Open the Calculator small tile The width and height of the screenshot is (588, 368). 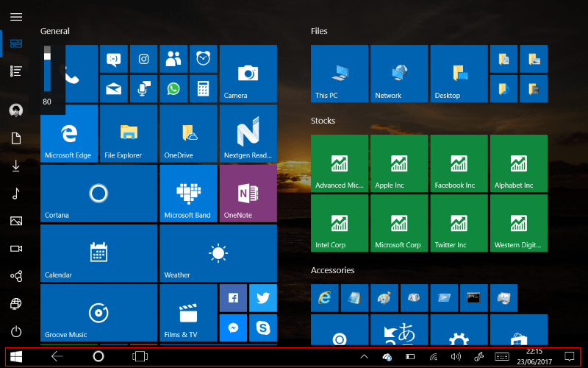click(x=204, y=88)
